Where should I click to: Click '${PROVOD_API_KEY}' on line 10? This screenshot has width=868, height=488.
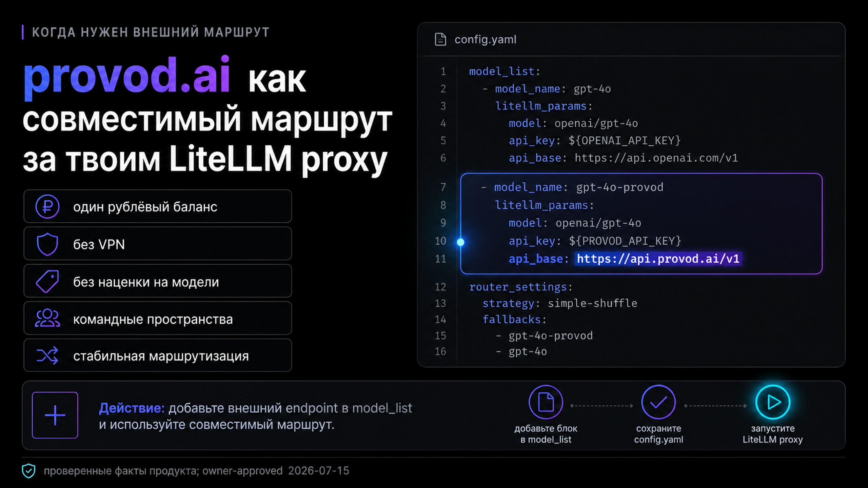[625, 241]
